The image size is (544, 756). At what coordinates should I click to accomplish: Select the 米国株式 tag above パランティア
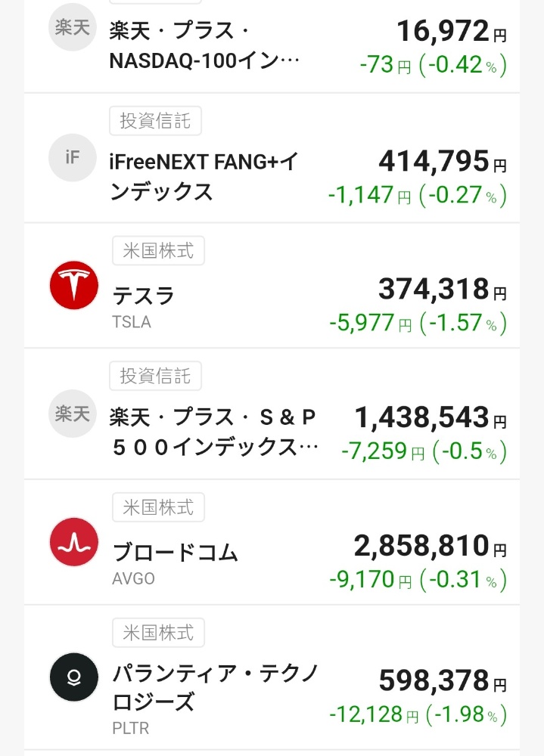(x=158, y=633)
